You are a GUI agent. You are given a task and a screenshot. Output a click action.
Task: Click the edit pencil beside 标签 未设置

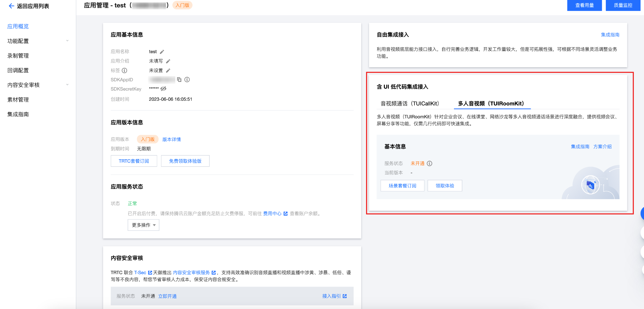click(168, 70)
